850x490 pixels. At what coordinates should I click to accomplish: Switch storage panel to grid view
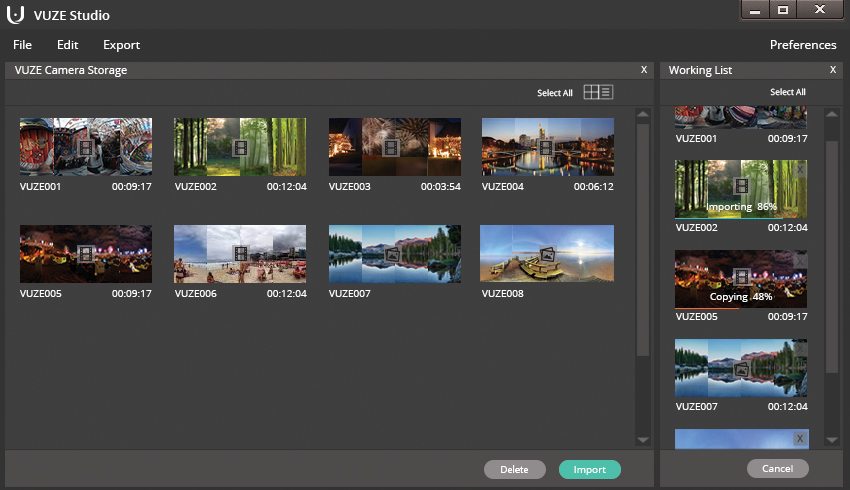(591, 92)
